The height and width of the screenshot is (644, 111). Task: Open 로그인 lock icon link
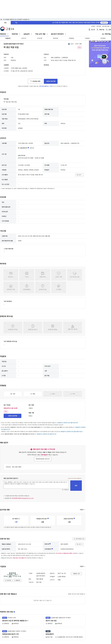pyautogui.click(x=92, y=30)
